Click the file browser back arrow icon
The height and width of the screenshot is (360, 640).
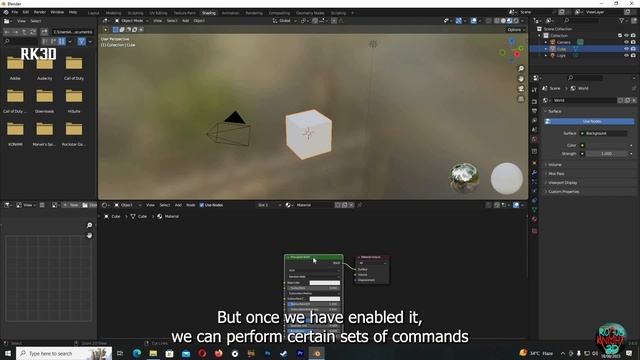click(7, 32)
